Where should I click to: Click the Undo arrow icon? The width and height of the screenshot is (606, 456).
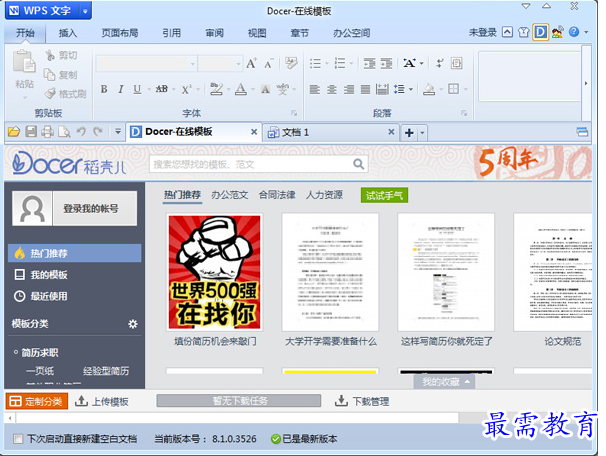coord(81,132)
